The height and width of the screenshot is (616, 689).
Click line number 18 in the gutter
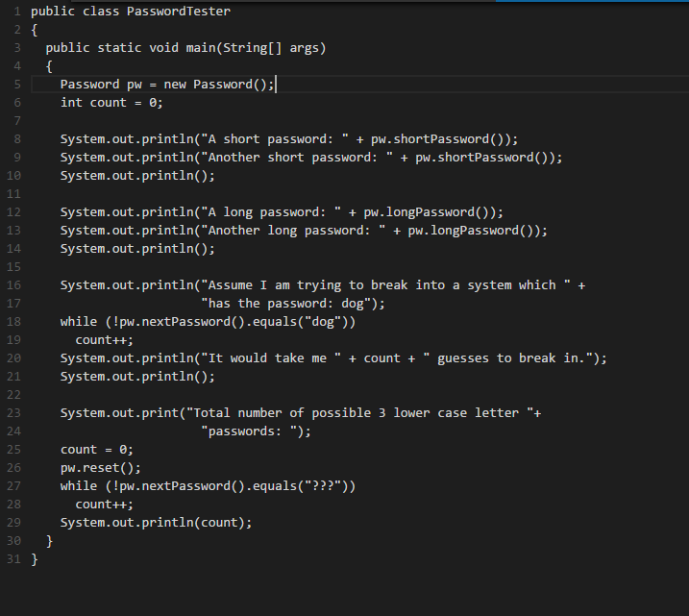tap(13, 322)
